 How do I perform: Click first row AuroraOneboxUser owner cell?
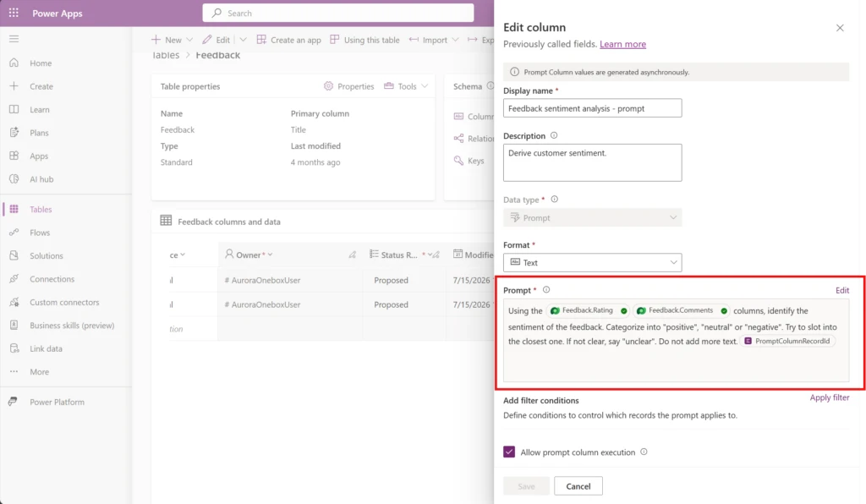tap(290, 280)
